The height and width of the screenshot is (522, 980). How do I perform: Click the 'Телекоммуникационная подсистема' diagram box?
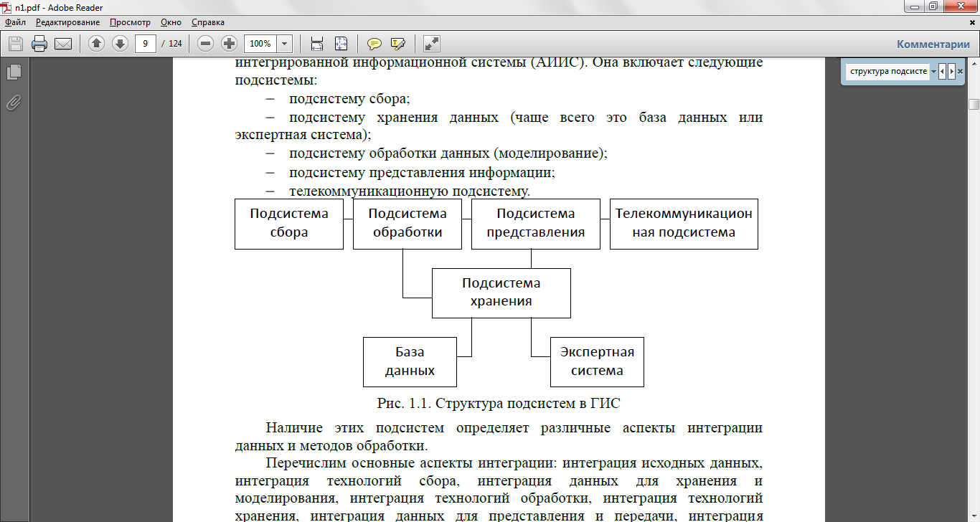tap(684, 224)
